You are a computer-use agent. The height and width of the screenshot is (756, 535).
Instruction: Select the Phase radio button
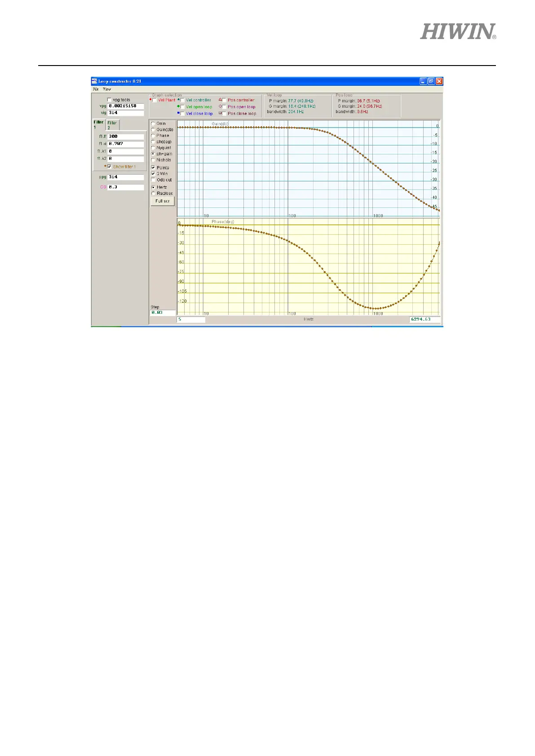click(x=153, y=136)
